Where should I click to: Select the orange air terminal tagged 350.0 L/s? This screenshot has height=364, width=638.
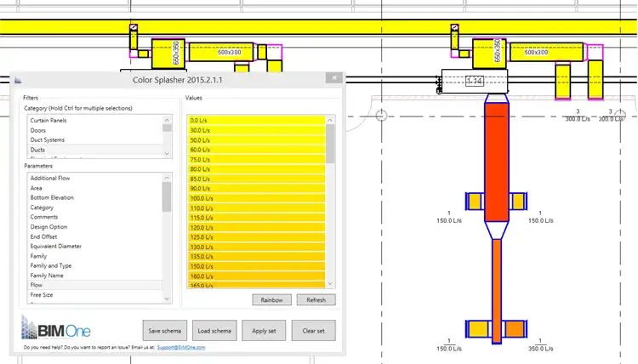[516, 329]
